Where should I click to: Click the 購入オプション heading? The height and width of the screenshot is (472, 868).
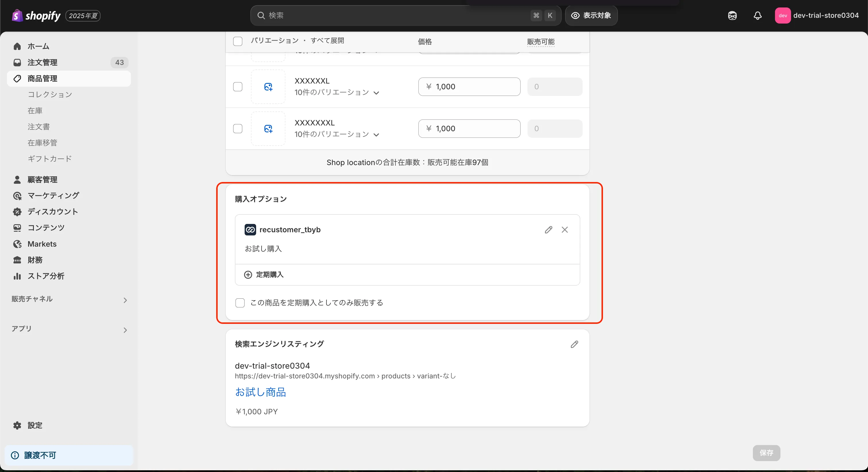[x=261, y=199]
